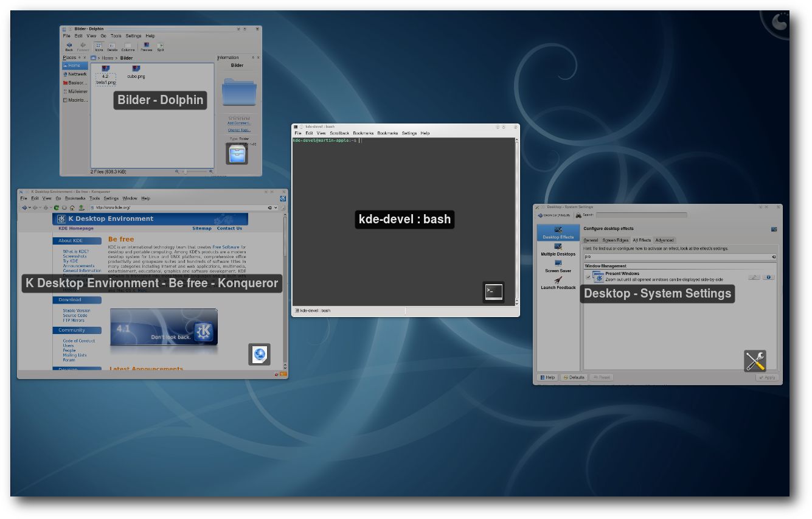Open Bookmarks menu in Konqueror
812x519 pixels.
click(75, 198)
